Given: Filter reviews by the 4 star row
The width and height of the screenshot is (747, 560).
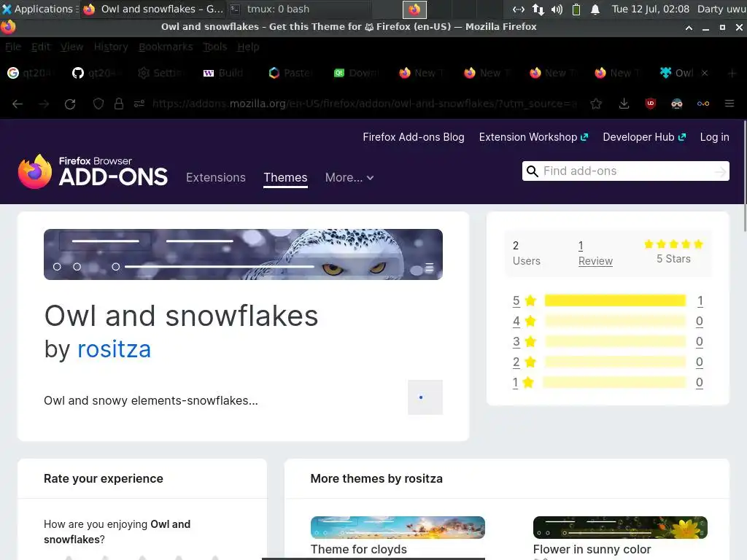Looking at the screenshot, I should point(608,321).
